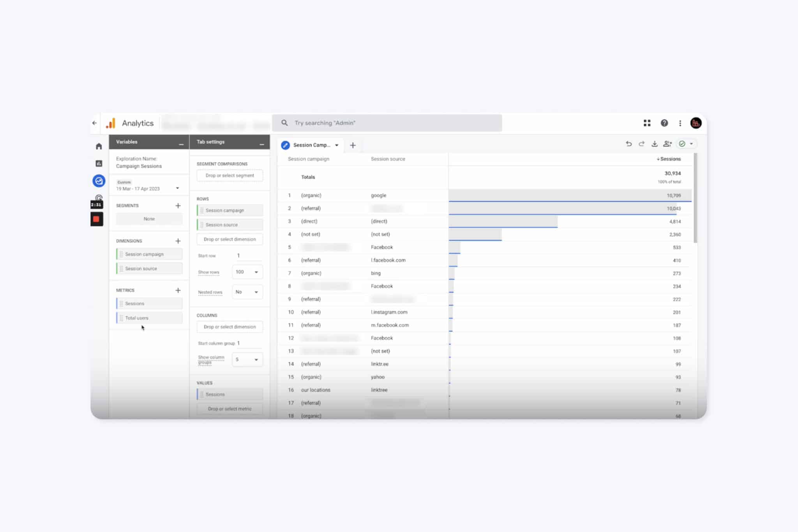This screenshot has height=532, width=798.
Task: Add a new tab with plus
Action: [x=353, y=145]
